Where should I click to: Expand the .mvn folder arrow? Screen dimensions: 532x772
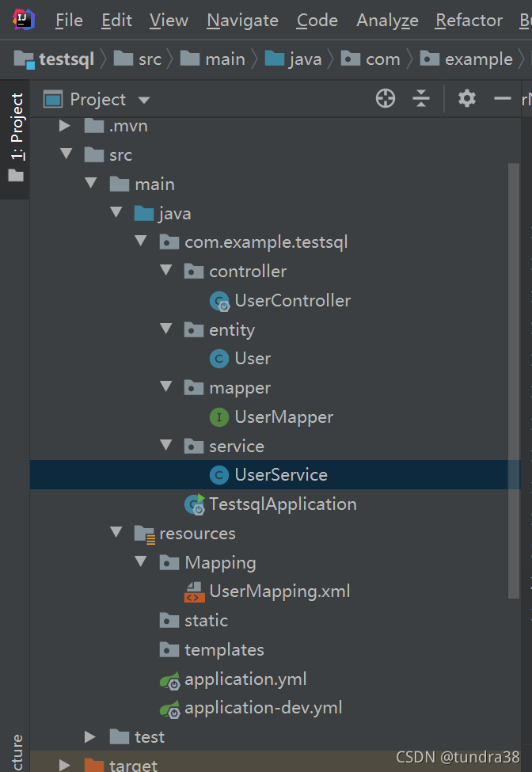[x=64, y=126]
